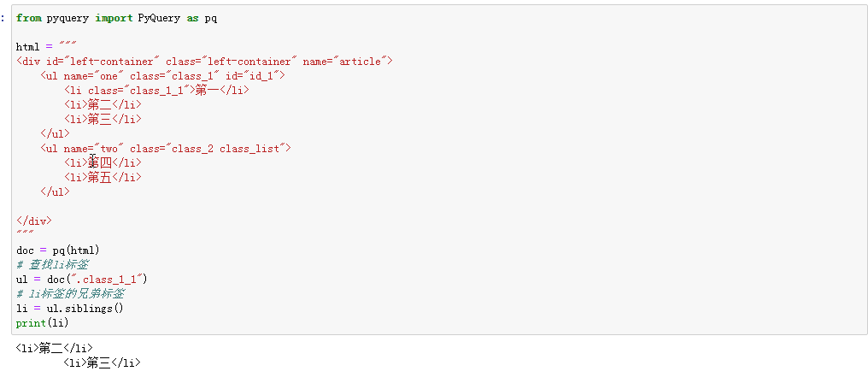868x389 pixels.
Task: Click the comment '# li标签的兄弟标签'
Action: (x=70, y=294)
